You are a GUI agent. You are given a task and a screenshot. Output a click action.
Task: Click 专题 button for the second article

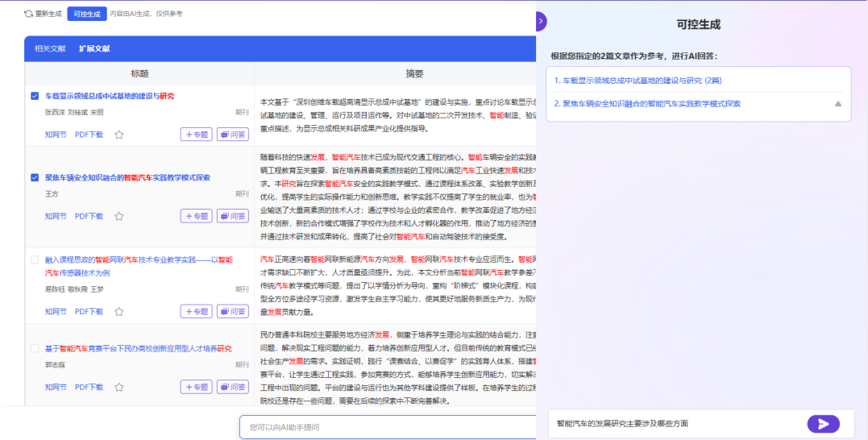click(x=196, y=216)
